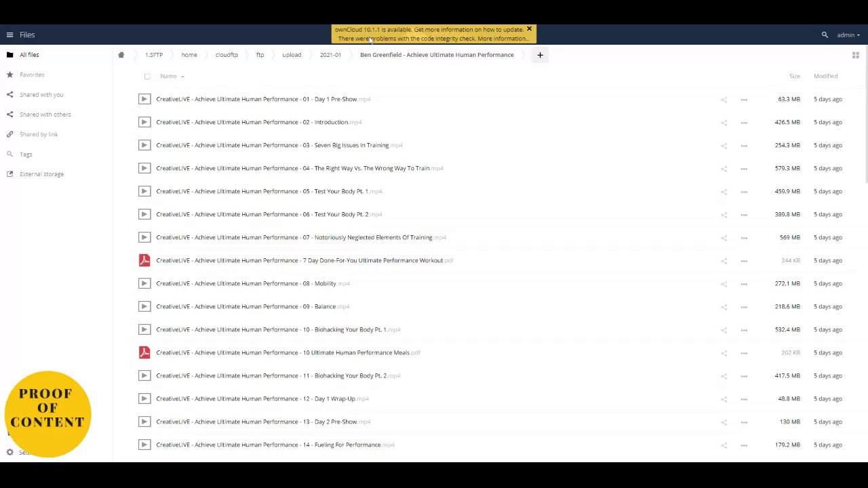Click PDF icon for 10 Ultimate Human Performance Meals
868x488 pixels.
click(x=144, y=352)
